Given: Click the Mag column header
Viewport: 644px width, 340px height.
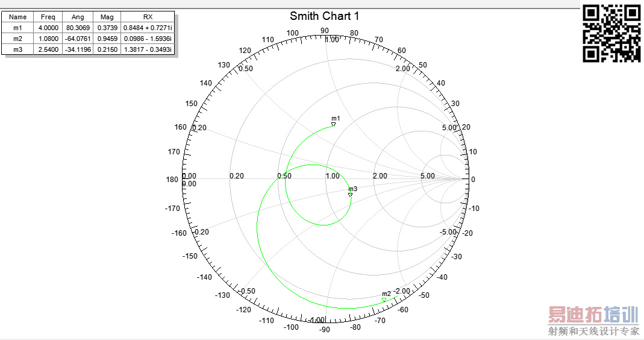Looking at the screenshot, I should pyautogui.click(x=107, y=17).
